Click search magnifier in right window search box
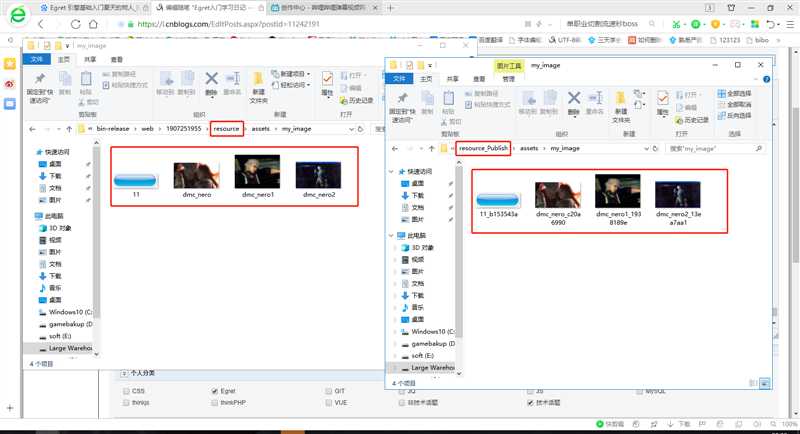 click(759, 148)
